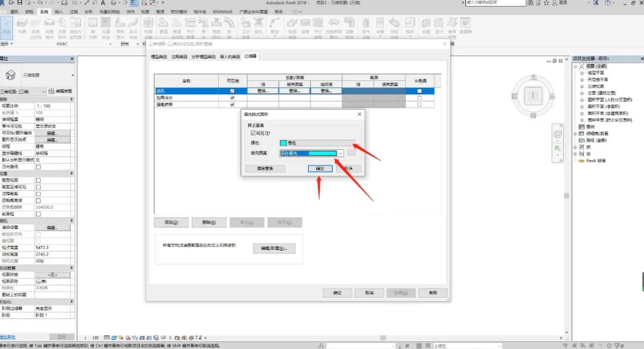Open the BIMMAKE ribbon tab

pyautogui.click(x=222, y=11)
